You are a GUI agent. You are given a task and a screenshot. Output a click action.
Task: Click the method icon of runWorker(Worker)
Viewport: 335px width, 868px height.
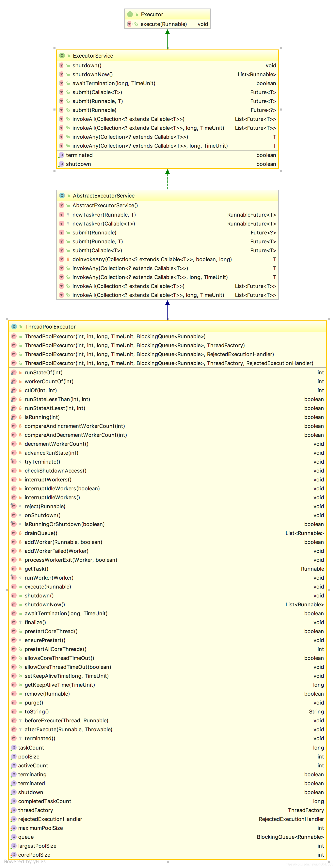(14, 578)
